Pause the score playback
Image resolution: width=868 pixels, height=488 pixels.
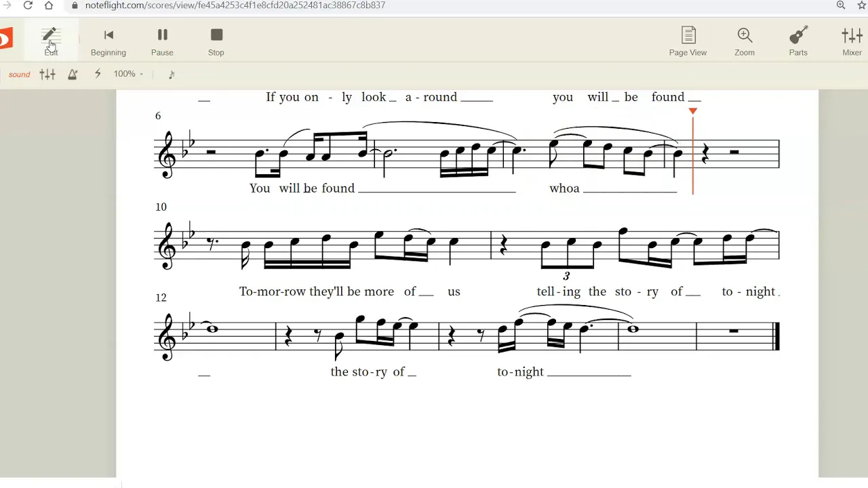tap(162, 41)
